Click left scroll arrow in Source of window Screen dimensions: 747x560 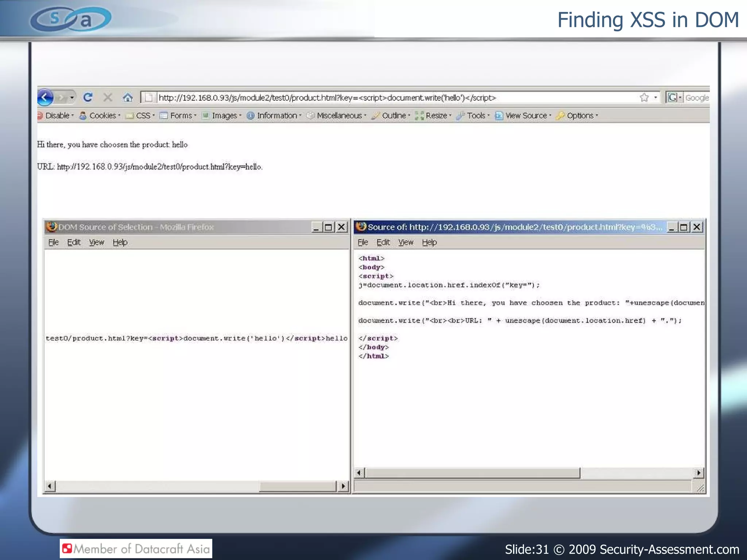359,473
